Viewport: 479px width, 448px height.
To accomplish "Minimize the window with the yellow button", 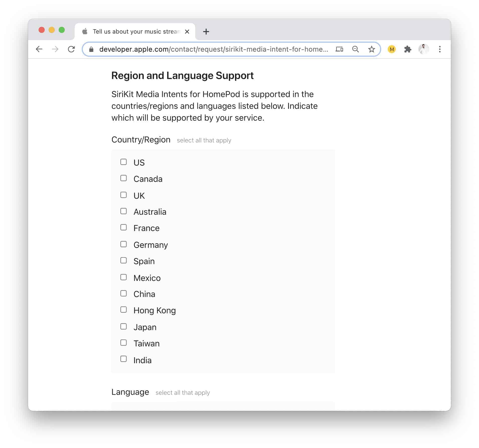I will click(52, 30).
